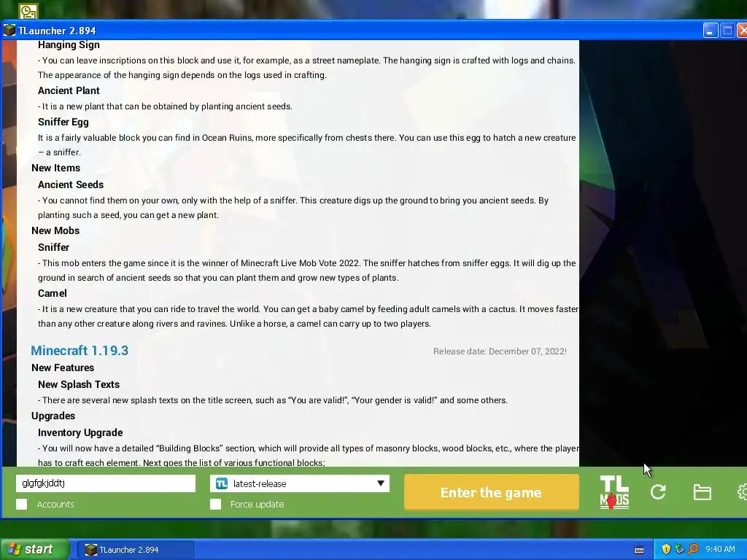
Task: Click the version dropdown arrow
Action: (x=381, y=483)
